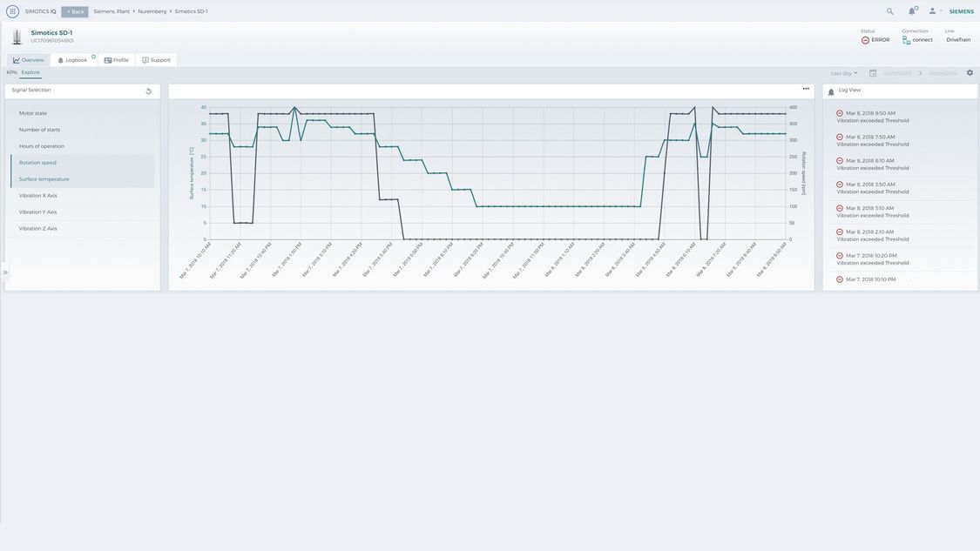Toggle the Motor state signal

click(x=83, y=113)
